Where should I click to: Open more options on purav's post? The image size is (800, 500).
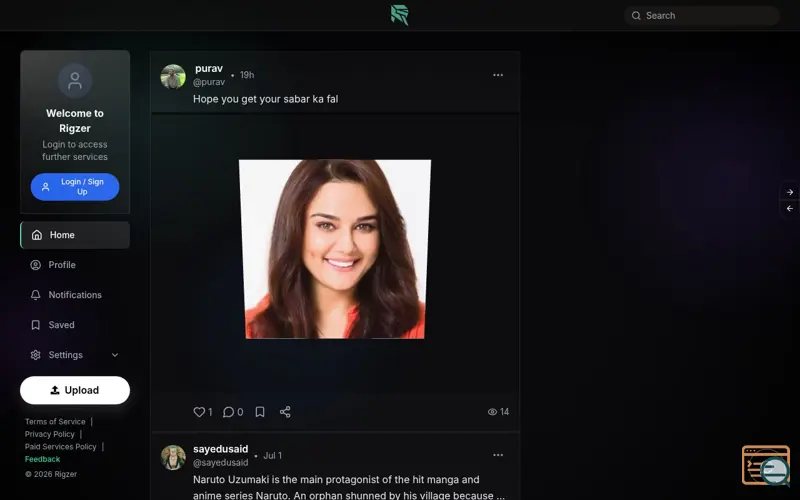498,75
